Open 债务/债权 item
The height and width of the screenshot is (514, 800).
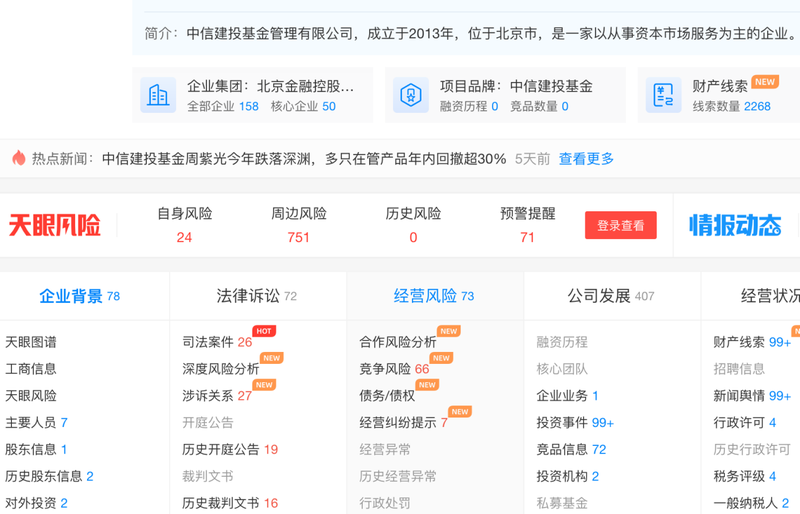pyautogui.click(x=387, y=396)
